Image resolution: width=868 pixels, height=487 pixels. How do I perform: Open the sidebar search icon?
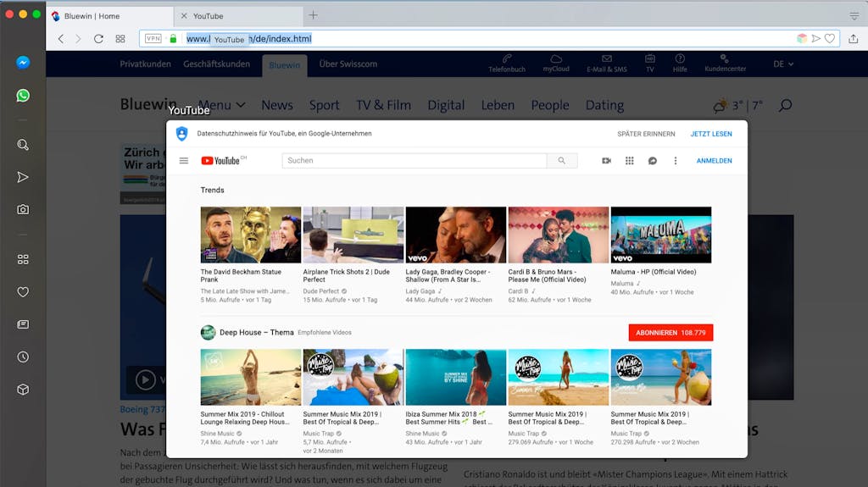click(23, 145)
